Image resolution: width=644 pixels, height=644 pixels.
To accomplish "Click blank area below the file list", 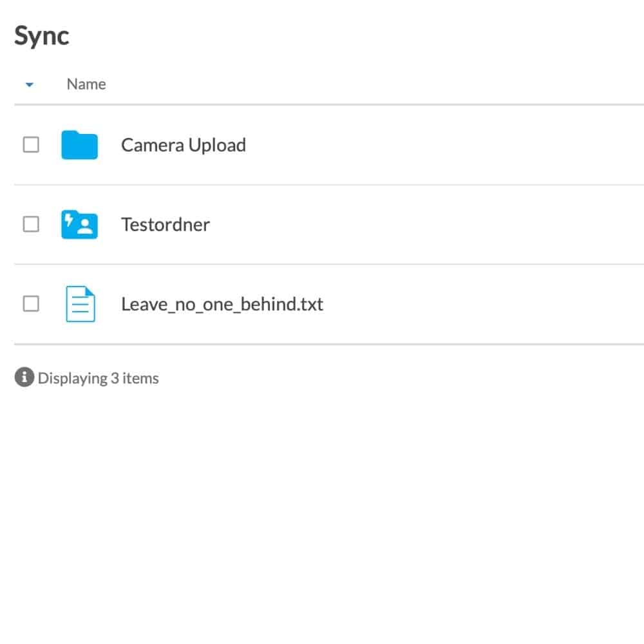I will [x=322, y=513].
